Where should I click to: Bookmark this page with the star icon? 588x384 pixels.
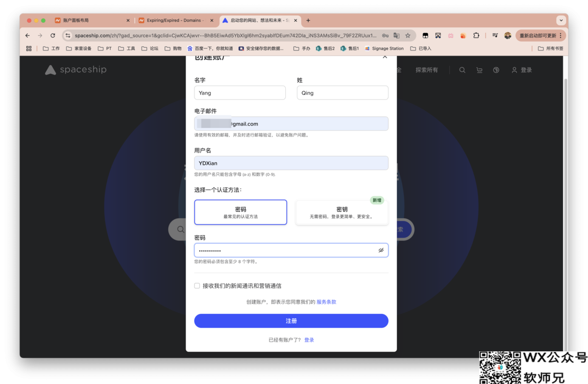(408, 35)
